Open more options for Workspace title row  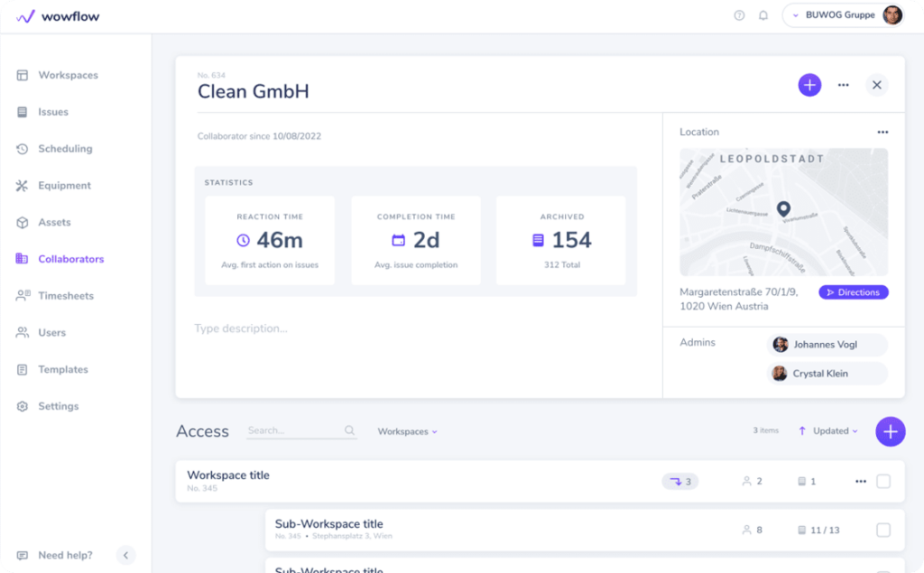(x=860, y=482)
